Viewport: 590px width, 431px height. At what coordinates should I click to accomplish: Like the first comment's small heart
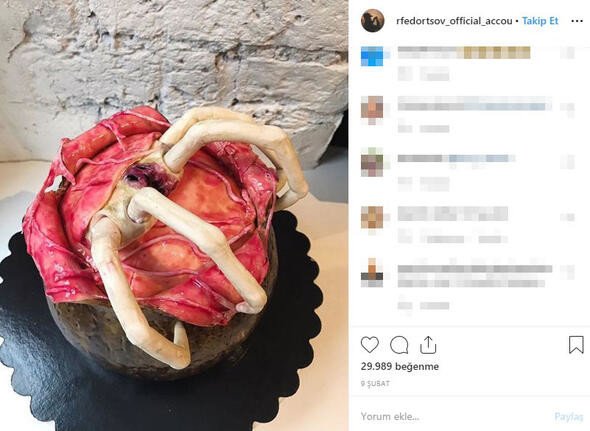(567, 53)
